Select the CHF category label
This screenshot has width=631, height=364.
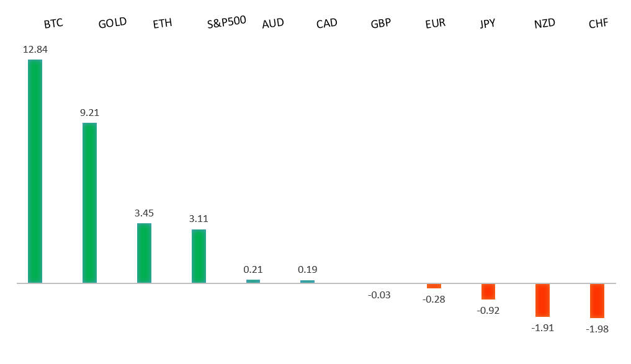[x=598, y=24]
